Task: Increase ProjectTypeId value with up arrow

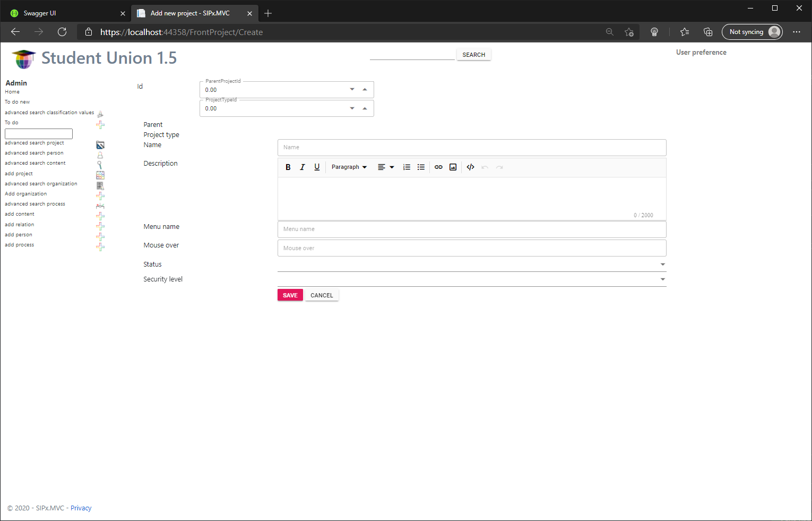Action: pyautogui.click(x=365, y=108)
